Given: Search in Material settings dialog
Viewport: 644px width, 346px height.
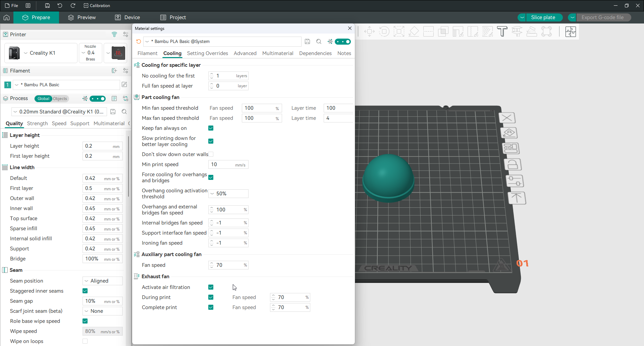Looking at the screenshot, I should (x=319, y=42).
